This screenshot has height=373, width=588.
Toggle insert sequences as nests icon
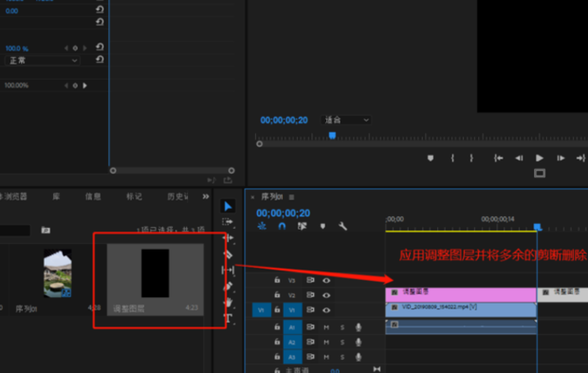[262, 226]
